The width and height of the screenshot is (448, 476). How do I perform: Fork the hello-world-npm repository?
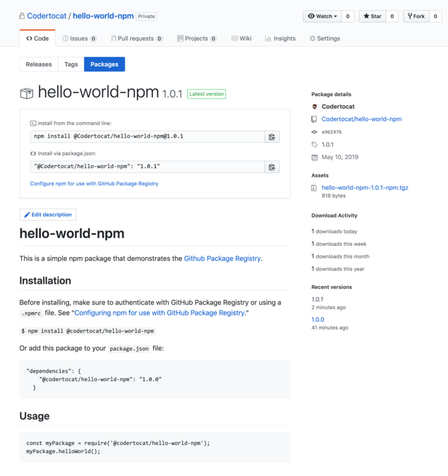(x=416, y=17)
